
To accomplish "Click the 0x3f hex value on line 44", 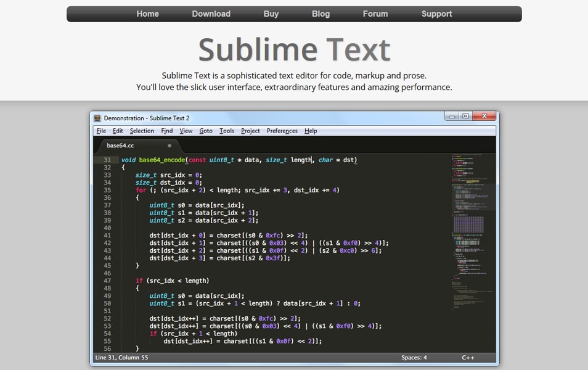I will (x=272, y=258).
